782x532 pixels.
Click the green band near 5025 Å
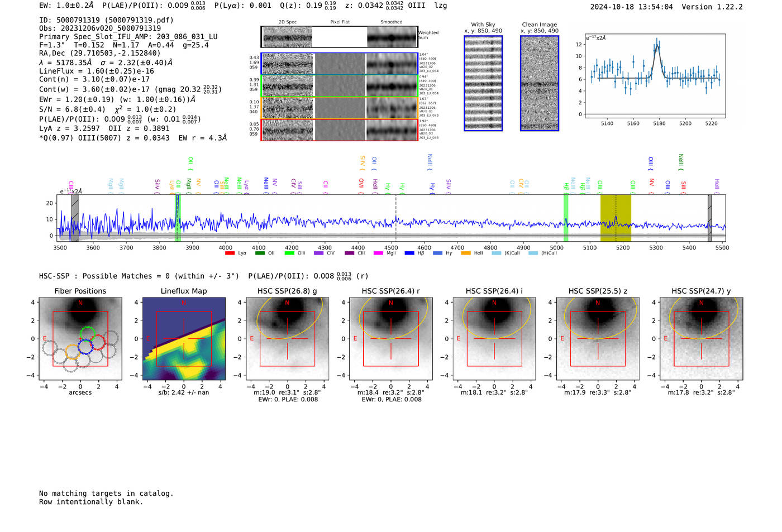click(x=566, y=218)
